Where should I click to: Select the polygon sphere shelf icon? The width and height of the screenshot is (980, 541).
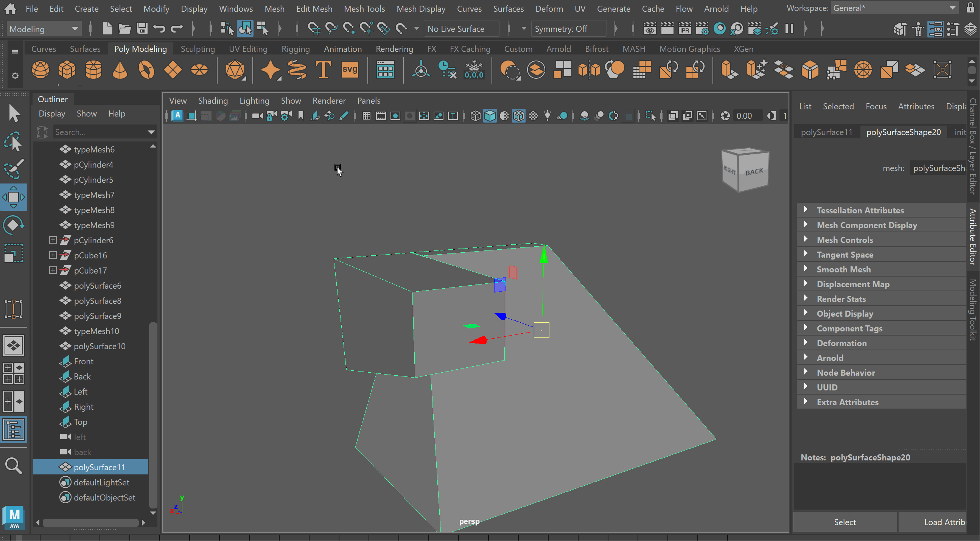click(x=40, y=70)
